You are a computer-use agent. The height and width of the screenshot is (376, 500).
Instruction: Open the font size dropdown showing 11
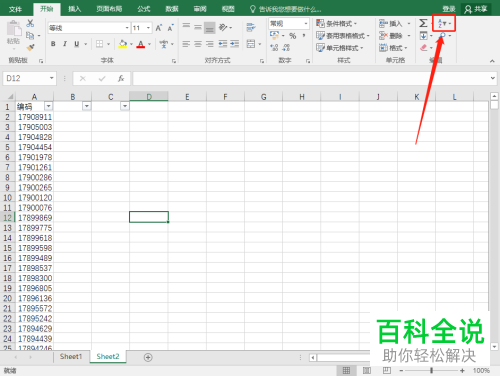point(148,28)
